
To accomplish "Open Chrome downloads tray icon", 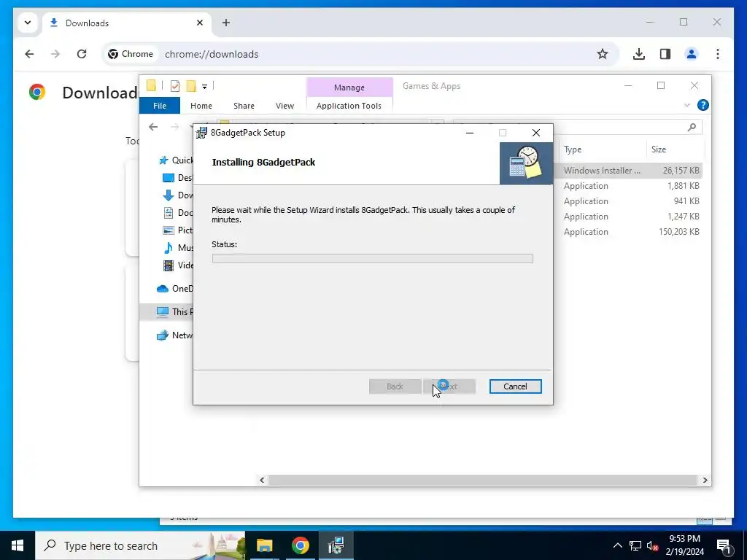I will click(639, 54).
